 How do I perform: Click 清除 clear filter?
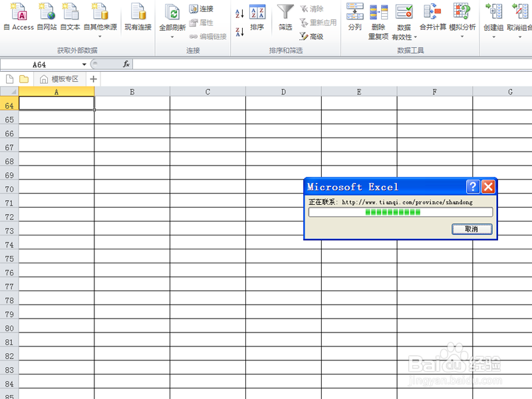pos(312,9)
